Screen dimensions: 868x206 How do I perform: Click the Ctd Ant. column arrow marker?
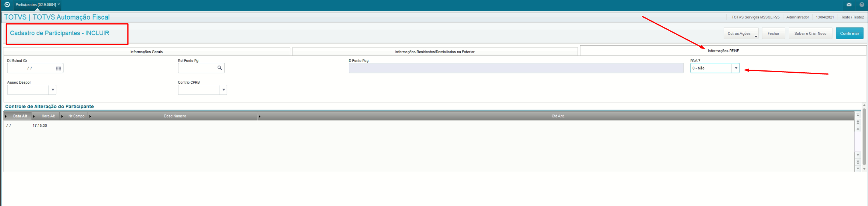(x=260, y=116)
